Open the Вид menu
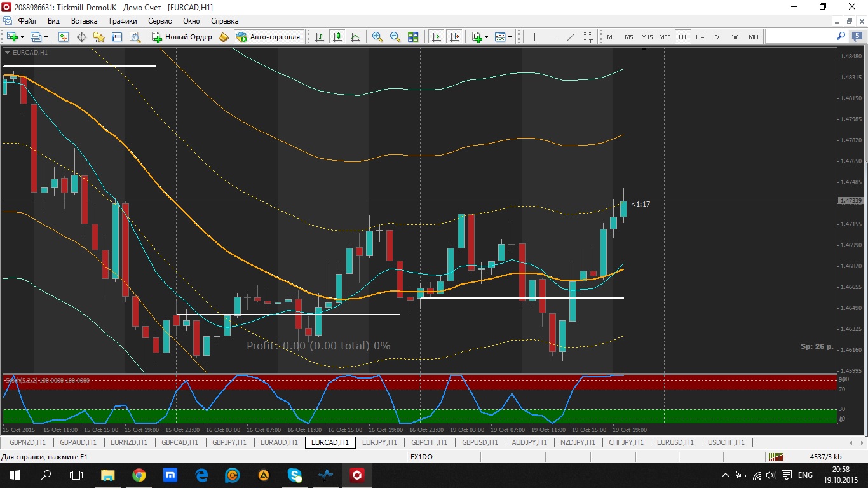The width and height of the screenshot is (868, 488). [x=54, y=21]
